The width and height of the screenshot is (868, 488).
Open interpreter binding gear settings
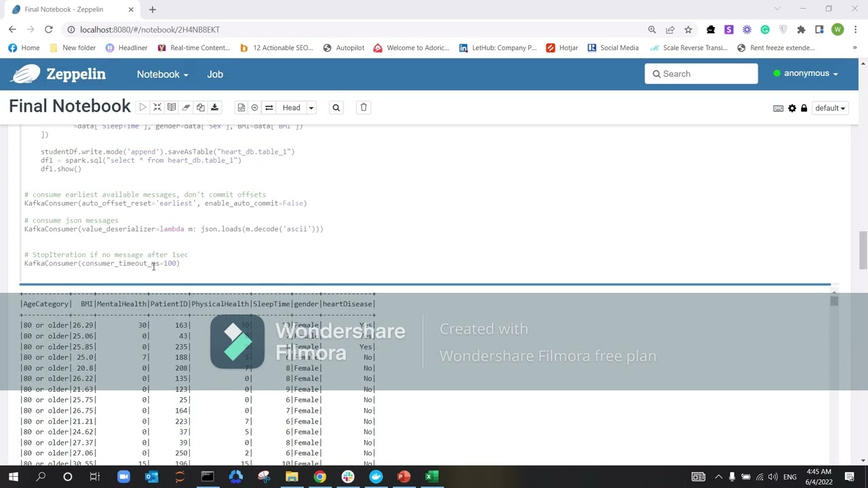click(792, 108)
